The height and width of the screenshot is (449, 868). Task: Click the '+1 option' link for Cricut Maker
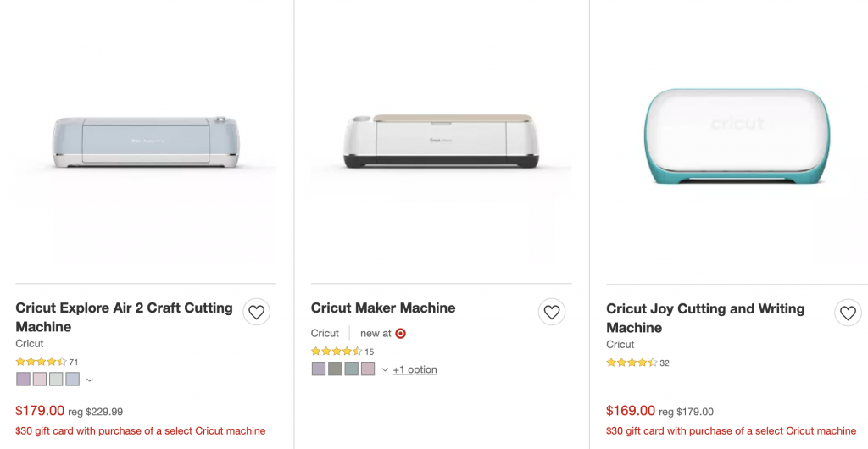(x=415, y=369)
